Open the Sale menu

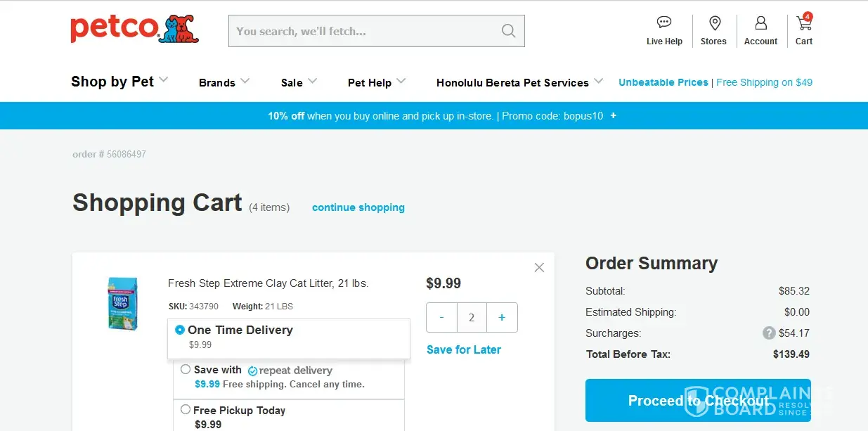point(299,82)
